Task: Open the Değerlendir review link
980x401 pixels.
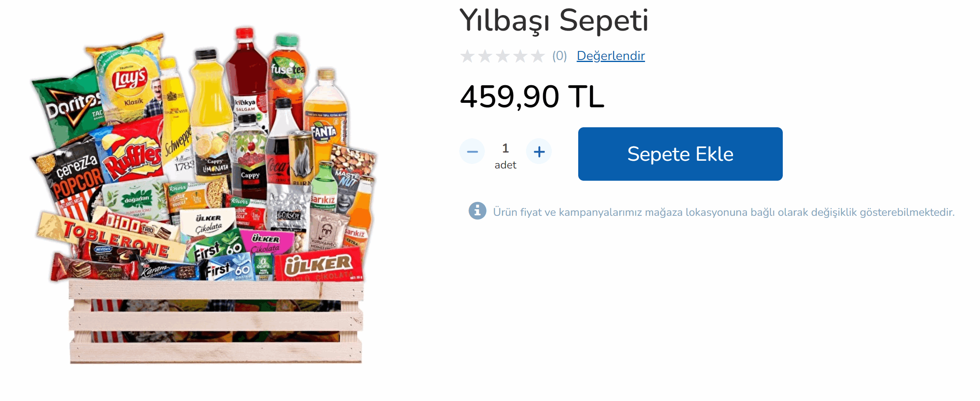Action: (x=610, y=56)
